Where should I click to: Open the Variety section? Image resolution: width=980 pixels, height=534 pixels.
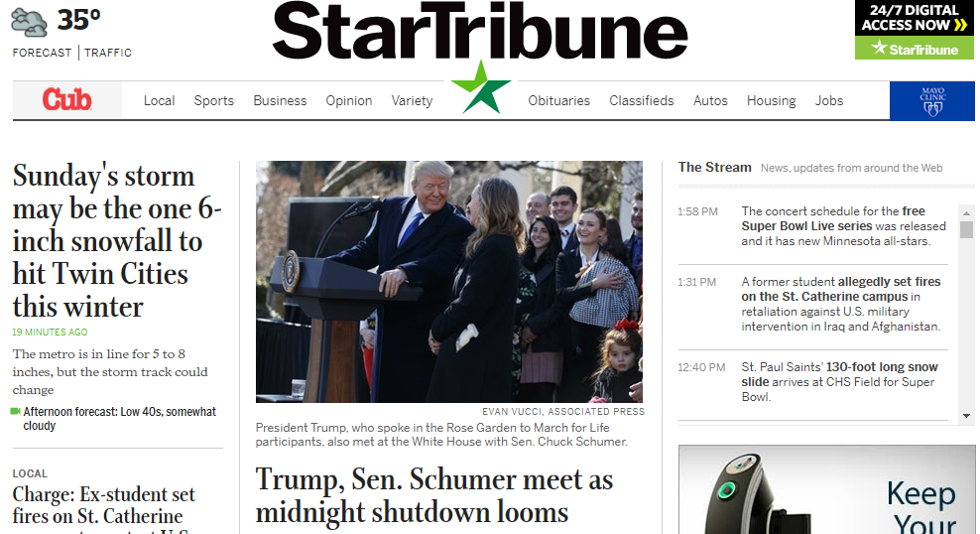click(412, 100)
